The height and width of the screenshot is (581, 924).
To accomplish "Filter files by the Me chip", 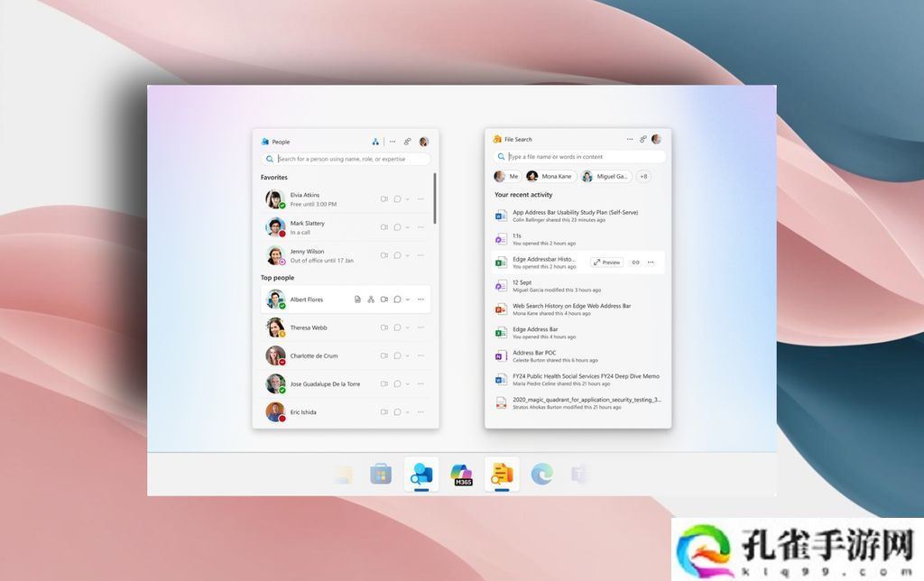I will (507, 176).
